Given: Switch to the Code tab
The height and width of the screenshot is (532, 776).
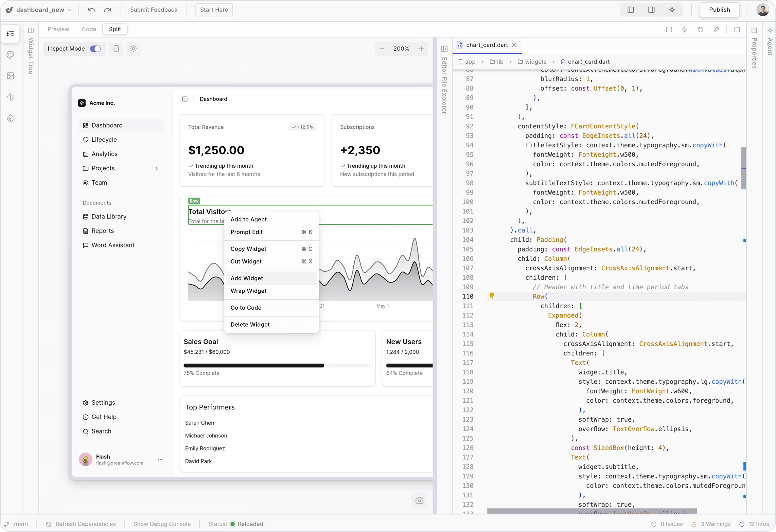Looking at the screenshot, I should [89, 29].
